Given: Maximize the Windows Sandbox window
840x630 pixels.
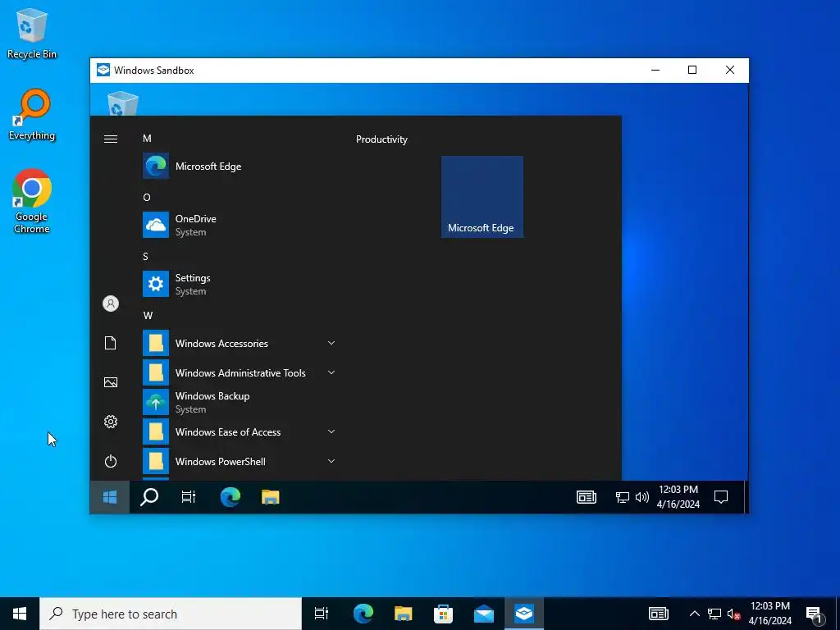Looking at the screenshot, I should coord(692,71).
